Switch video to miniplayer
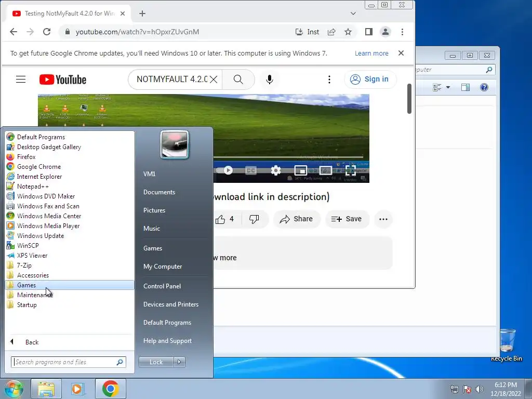The height and width of the screenshot is (399, 532). (x=301, y=170)
